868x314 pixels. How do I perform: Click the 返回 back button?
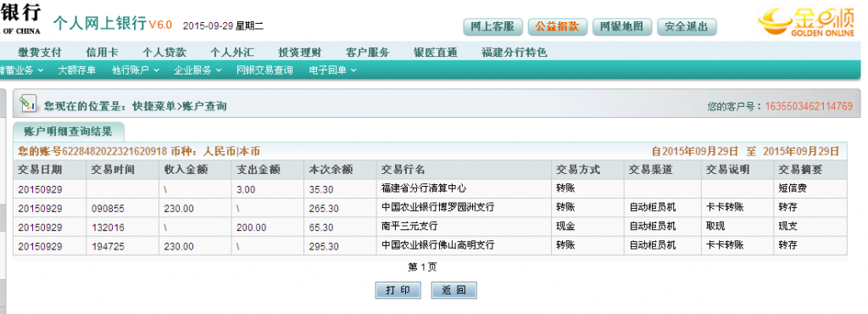coord(454,290)
